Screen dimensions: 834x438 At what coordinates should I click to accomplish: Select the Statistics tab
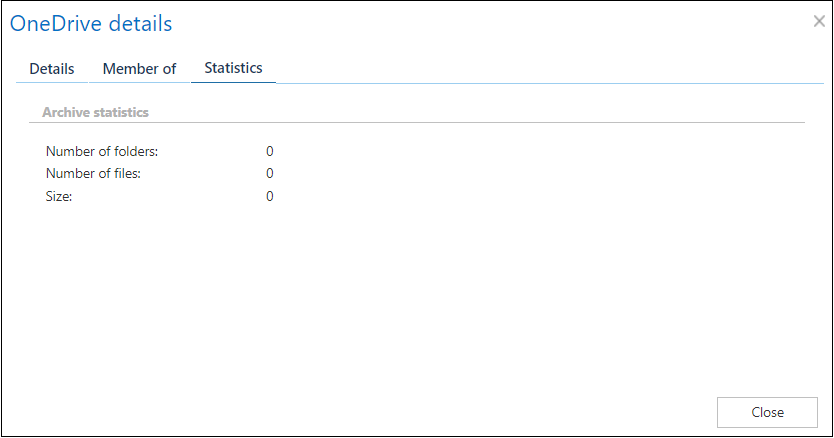click(x=233, y=68)
